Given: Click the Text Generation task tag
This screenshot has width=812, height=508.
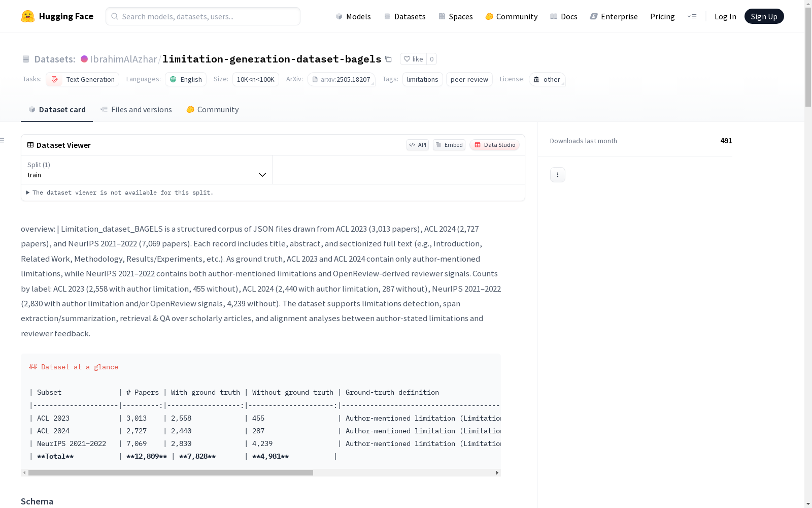Looking at the screenshot, I should pyautogui.click(x=83, y=79).
